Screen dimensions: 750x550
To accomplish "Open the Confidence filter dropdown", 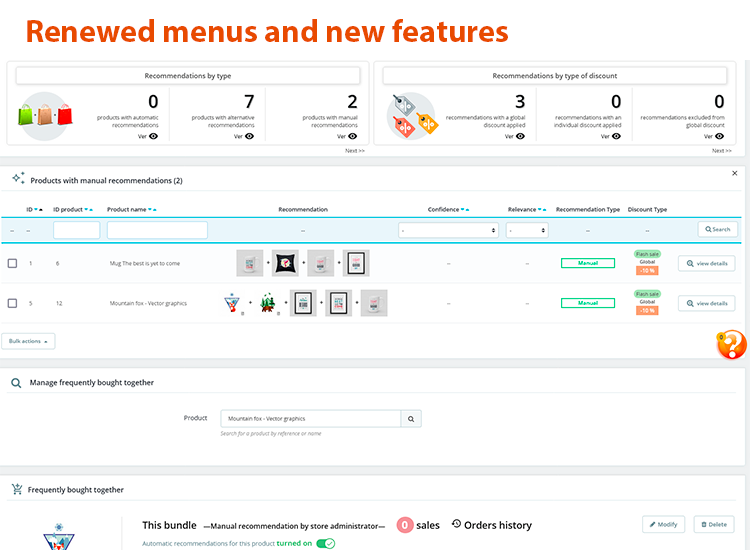I will [448, 231].
